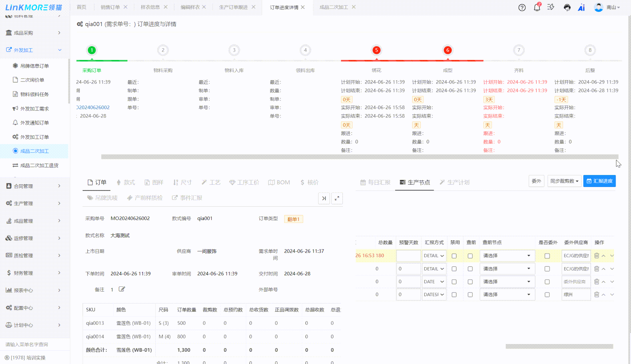Click the expand fullscreen panel icon

[x=337, y=198]
